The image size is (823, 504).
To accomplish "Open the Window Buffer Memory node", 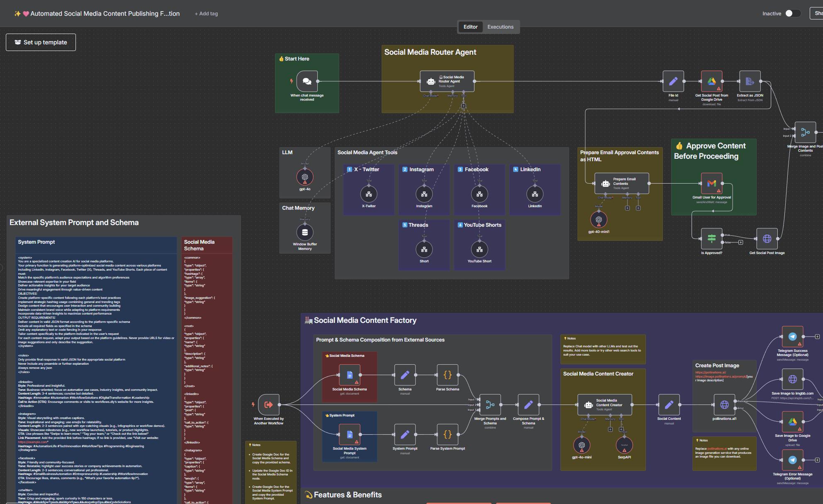I will tap(305, 233).
